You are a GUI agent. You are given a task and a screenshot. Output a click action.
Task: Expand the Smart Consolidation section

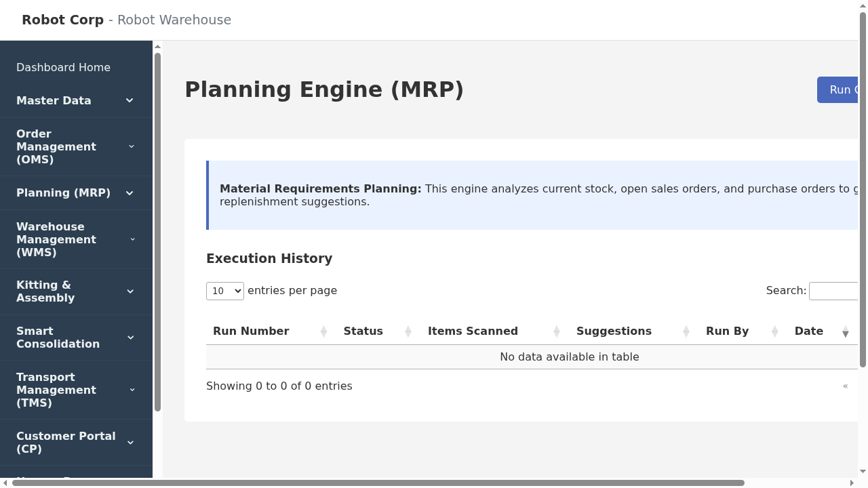tap(76, 337)
